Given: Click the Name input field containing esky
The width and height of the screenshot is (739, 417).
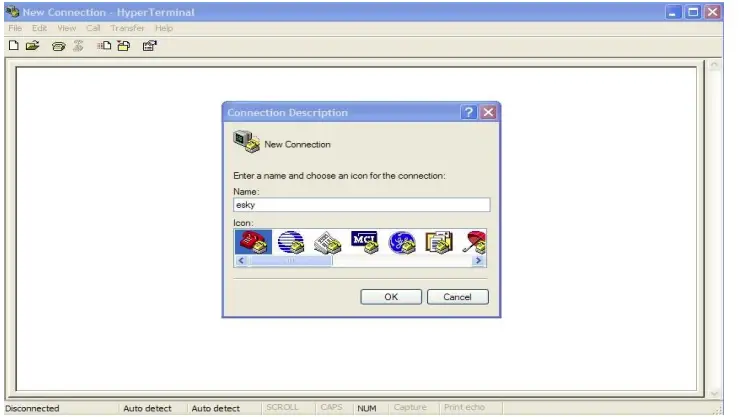Looking at the screenshot, I should point(361,204).
